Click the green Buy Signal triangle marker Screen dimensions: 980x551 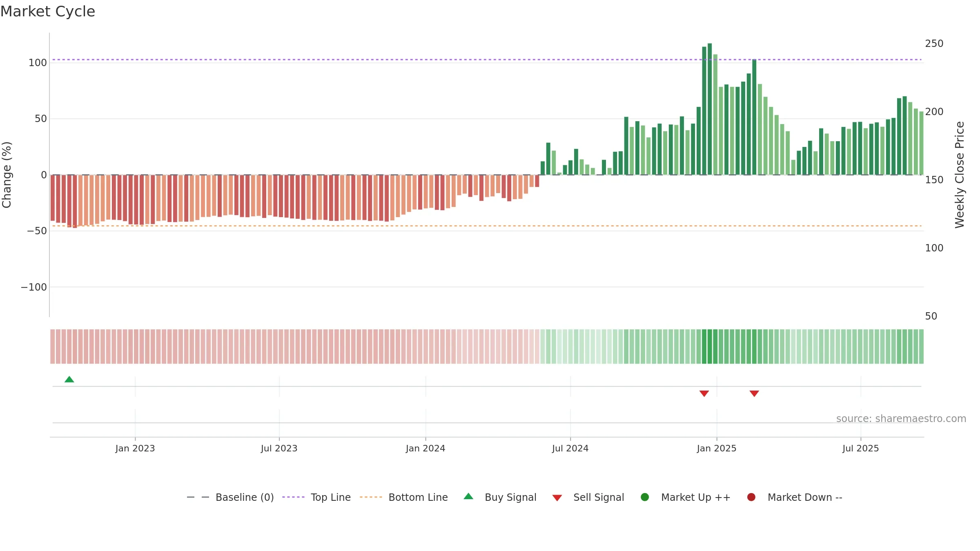click(x=69, y=379)
